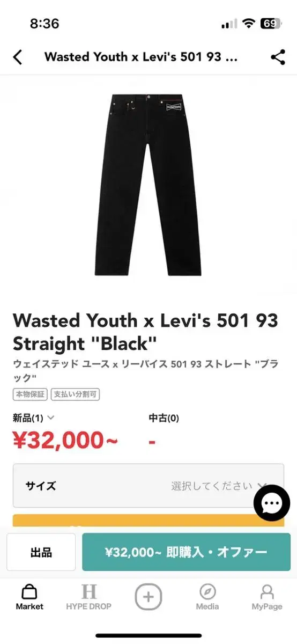Tap the share icon
Image resolution: width=297 pixels, height=644 pixels.
(278, 57)
